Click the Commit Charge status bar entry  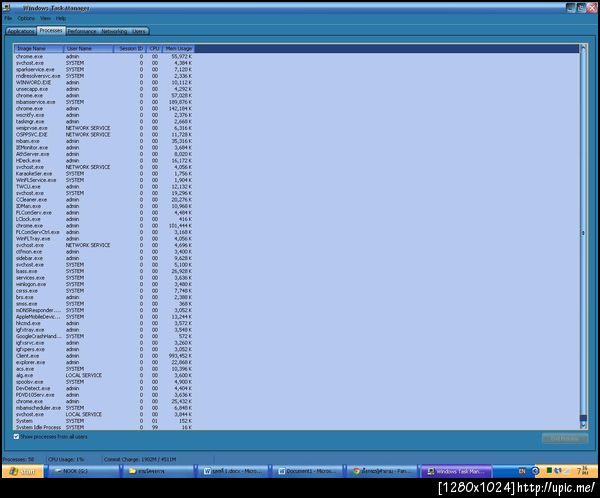[140, 459]
